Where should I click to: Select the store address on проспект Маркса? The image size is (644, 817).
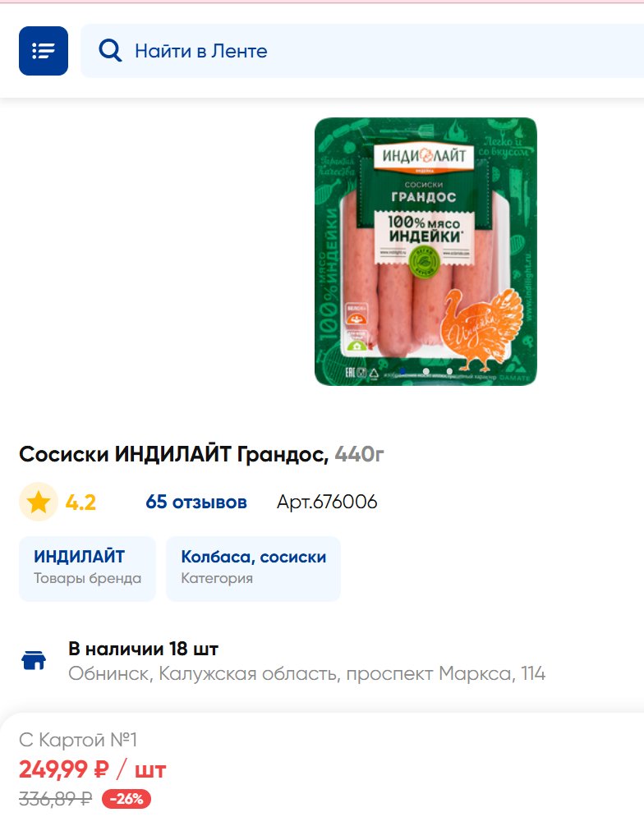tap(307, 673)
